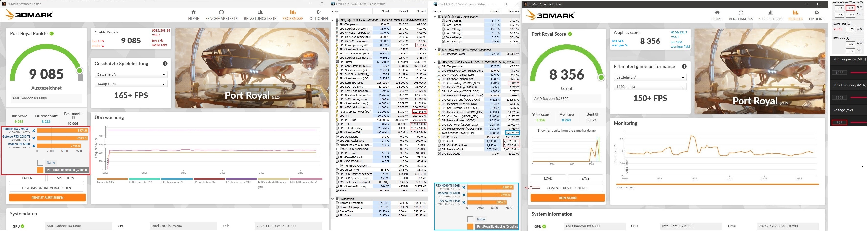Viewport: 868px width, 233px height.
Task: Open the OPTIONS gear tab
Action: point(816,15)
